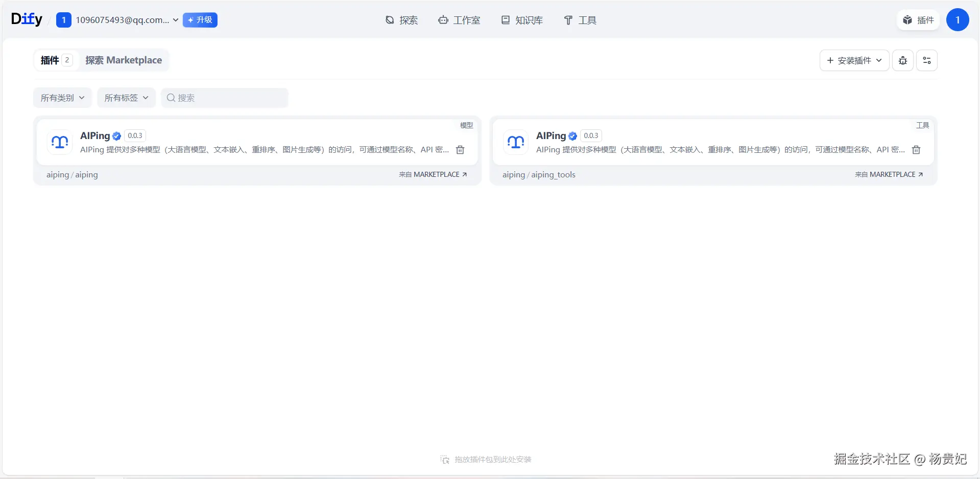Image resolution: width=980 pixels, height=479 pixels.
Task: Open 来自 MARKETPLACE link for aiping_tools
Action: point(889,174)
